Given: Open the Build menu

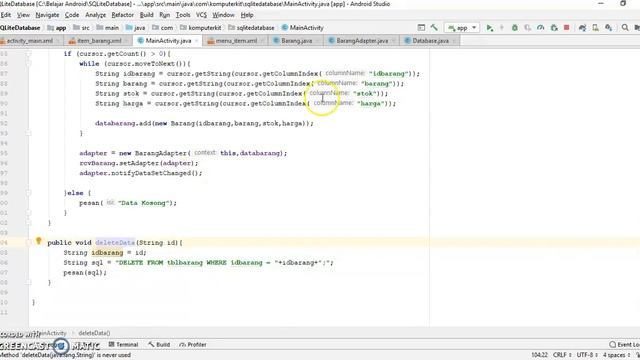Looking at the screenshot, I should [x=147, y=15].
